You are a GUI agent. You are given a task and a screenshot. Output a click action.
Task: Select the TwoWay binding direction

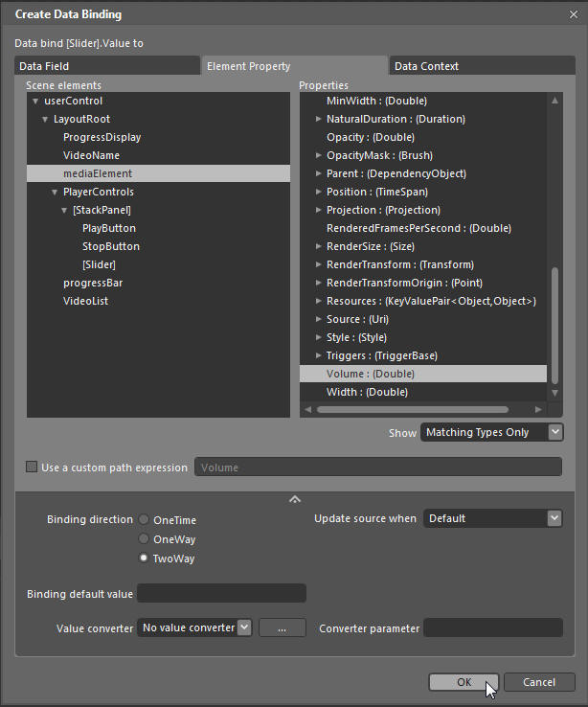pyautogui.click(x=144, y=558)
